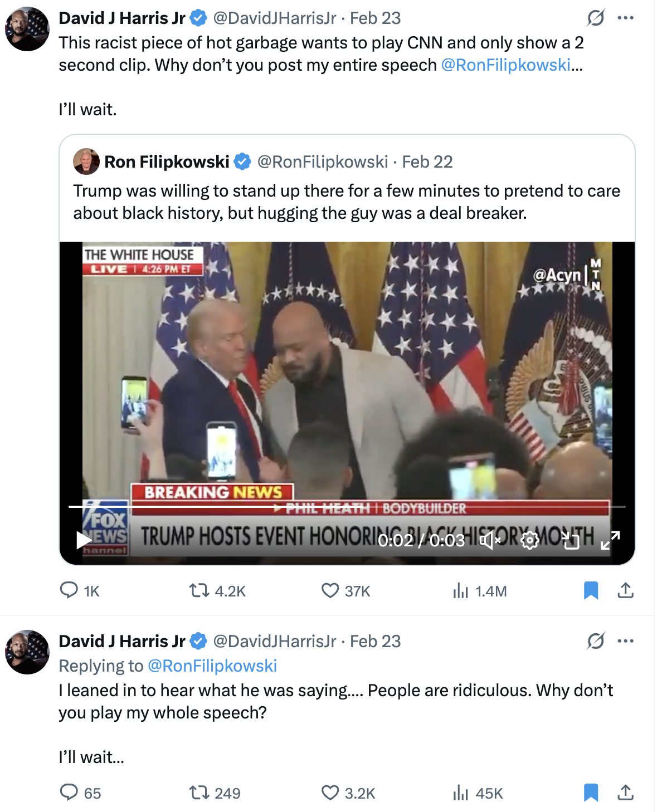Open the more options menu on the reply tweet
The image size is (662, 812).
pyautogui.click(x=626, y=641)
